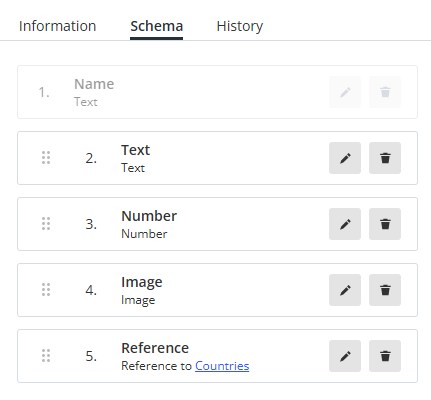Screen dimensions: 431x400
Task: Grab the drag handle of Text field
Action: point(46,158)
